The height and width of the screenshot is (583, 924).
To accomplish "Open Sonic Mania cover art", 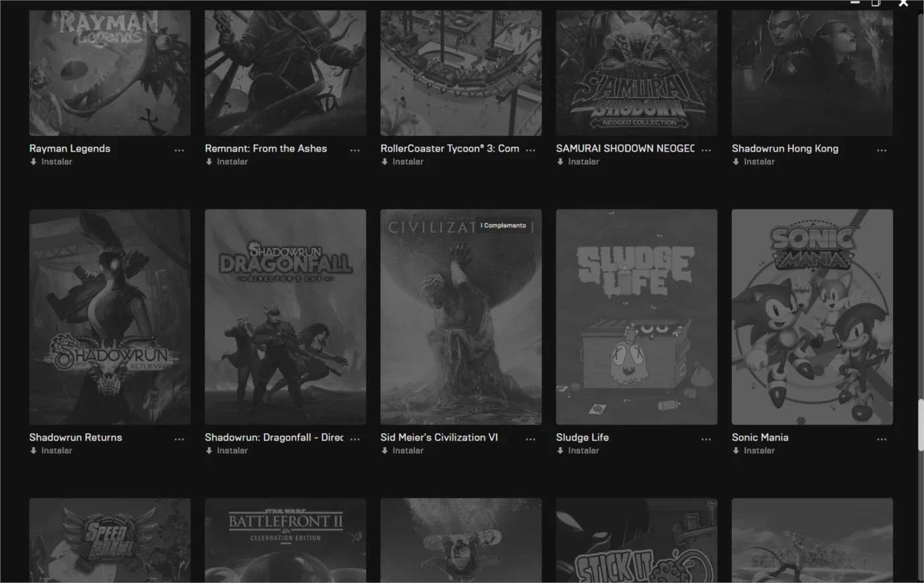I will (x=812, y=317).
